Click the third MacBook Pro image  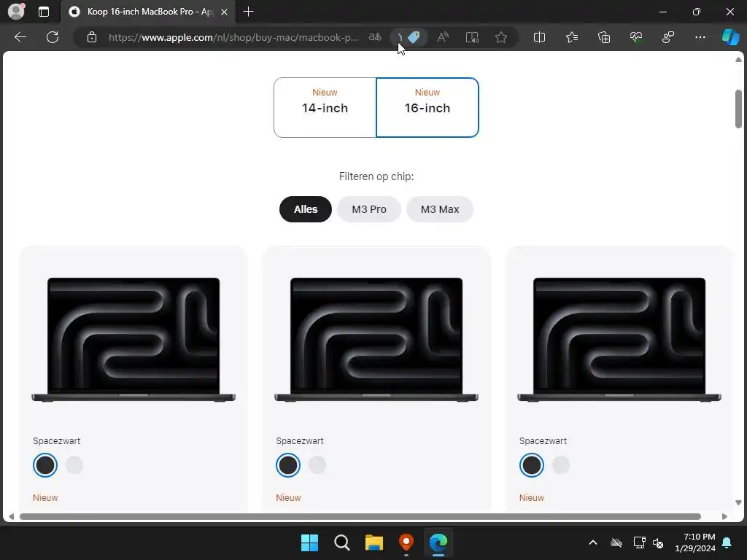[619, 340]
